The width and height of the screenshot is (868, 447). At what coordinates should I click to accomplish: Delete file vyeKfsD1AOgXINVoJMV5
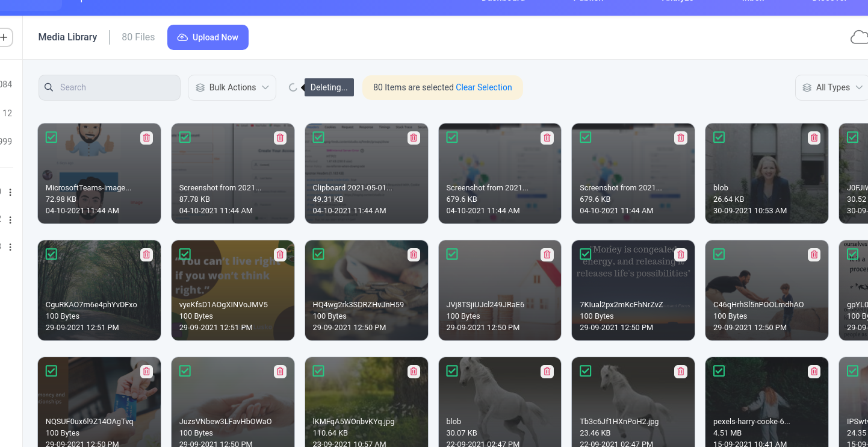point(280,255)
